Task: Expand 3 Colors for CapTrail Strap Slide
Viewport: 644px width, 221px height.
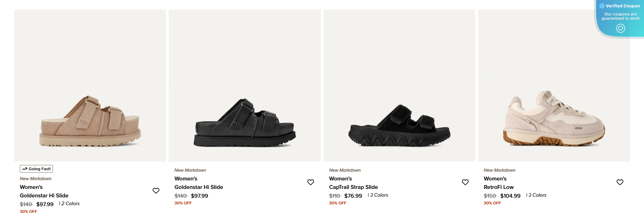Action: 379,195
